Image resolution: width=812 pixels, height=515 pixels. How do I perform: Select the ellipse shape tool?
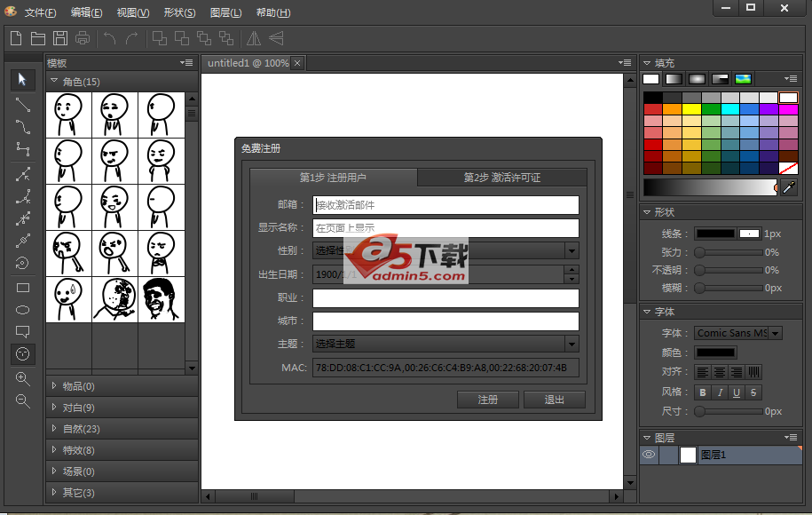pos(23,311)
